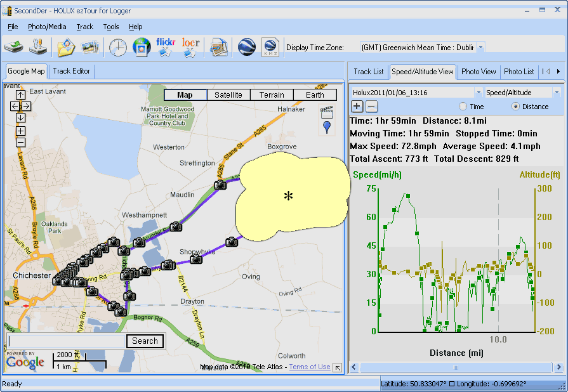The width and height of the screenshot is (568, 392).
Task: Switch to Track List tab
Action: [x=368, y=72]
